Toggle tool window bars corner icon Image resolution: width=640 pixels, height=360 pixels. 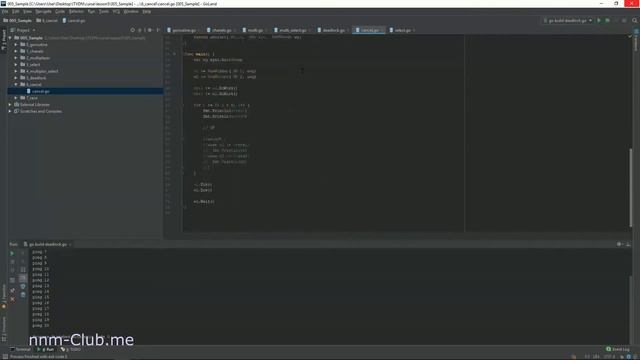coord(5,356)
